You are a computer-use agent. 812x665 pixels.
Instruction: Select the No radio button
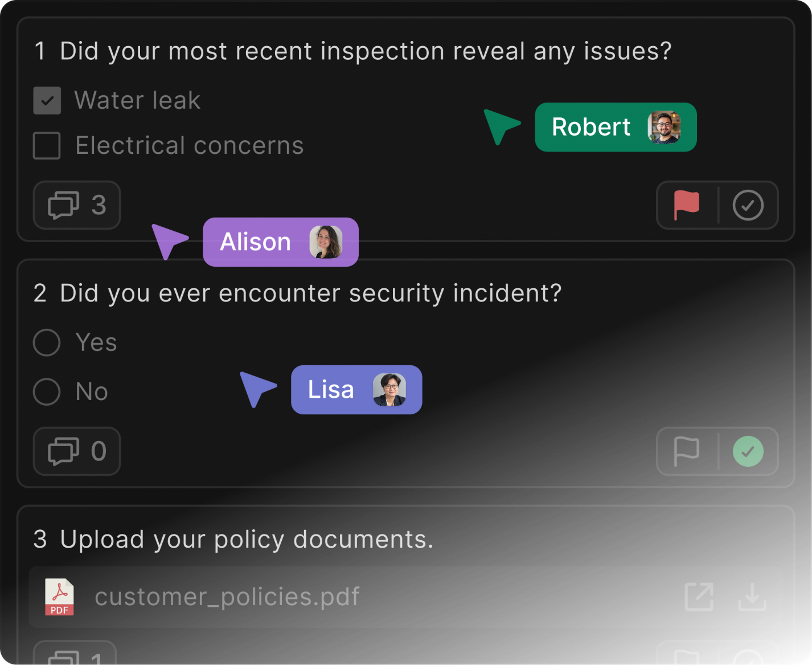pyautogui.click(x=47, y=392)
